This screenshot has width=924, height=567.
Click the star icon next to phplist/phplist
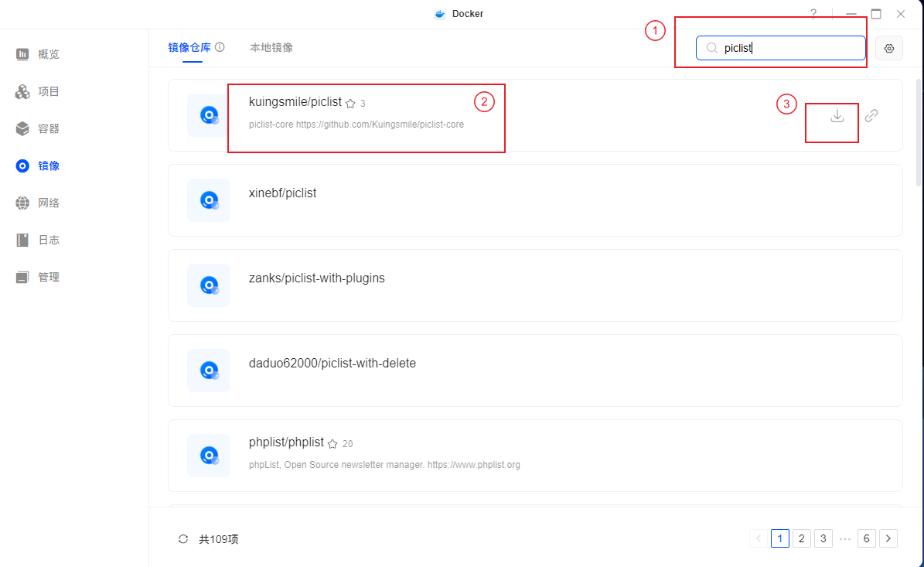coord(332,443)
